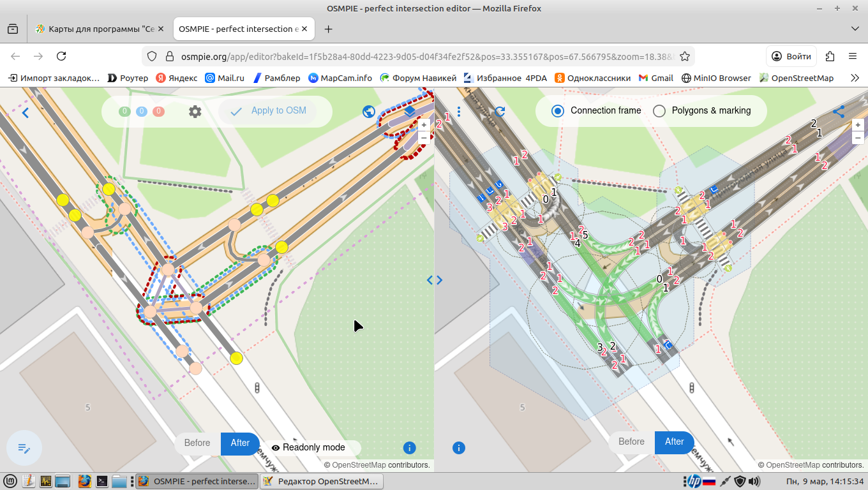This screenshot has height=490, width=868.
Task: Select the Polygons & marking option
Action: [659, 111]
